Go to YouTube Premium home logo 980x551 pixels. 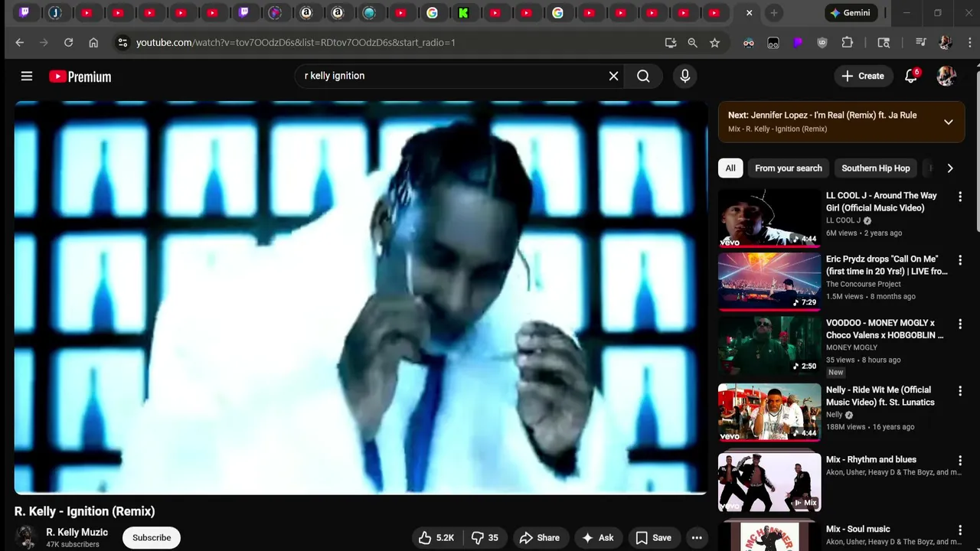(x=80, y=77)
